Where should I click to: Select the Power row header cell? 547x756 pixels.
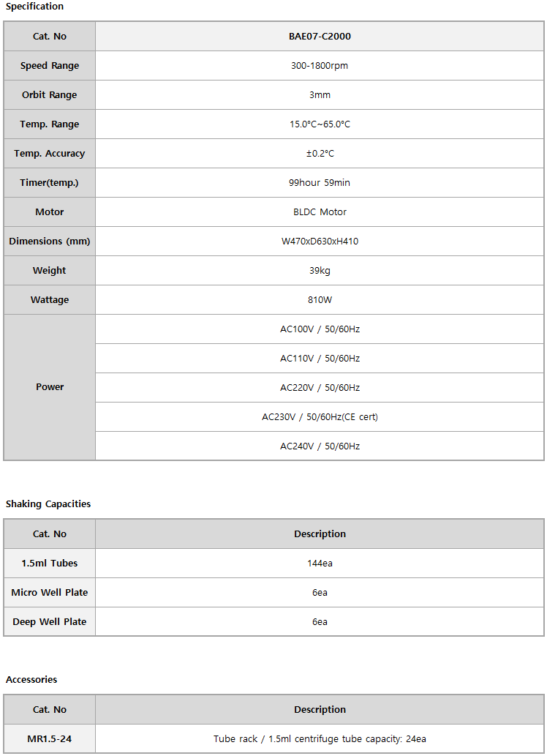tap(50, 387)
